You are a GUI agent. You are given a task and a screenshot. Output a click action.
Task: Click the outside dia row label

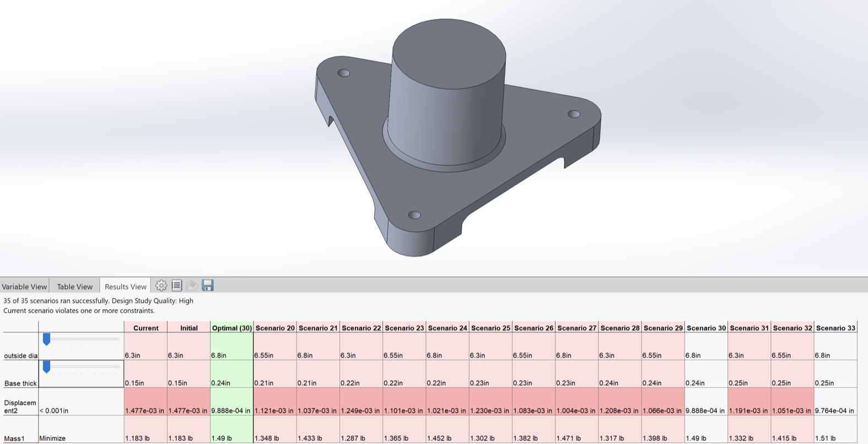point(21,356)
